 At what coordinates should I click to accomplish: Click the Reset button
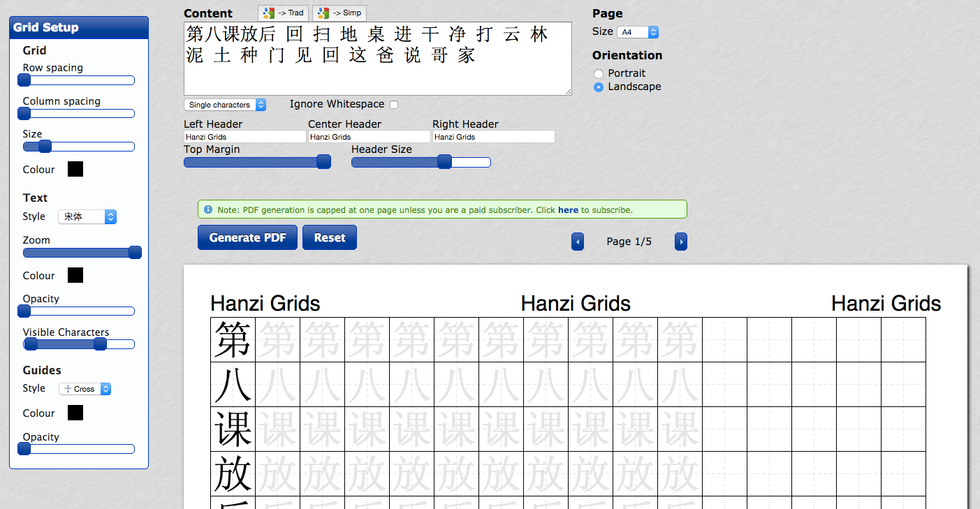tap(329, 237)
